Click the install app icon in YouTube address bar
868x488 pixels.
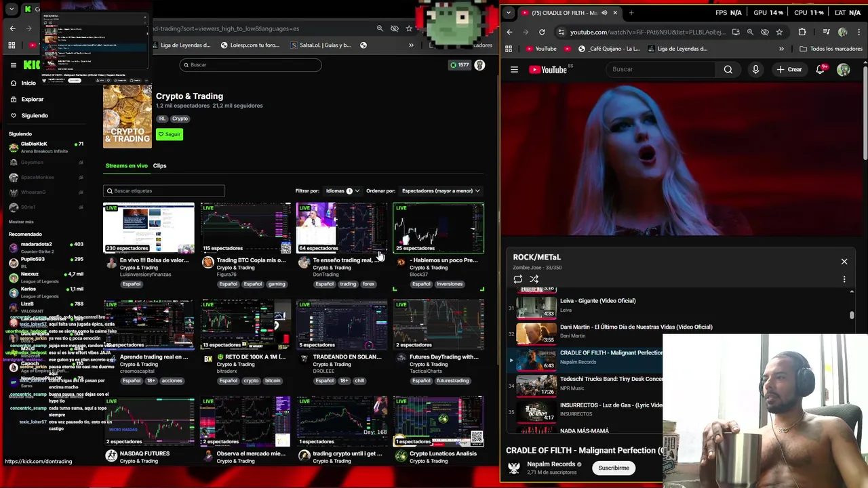(x=735, y=32)
